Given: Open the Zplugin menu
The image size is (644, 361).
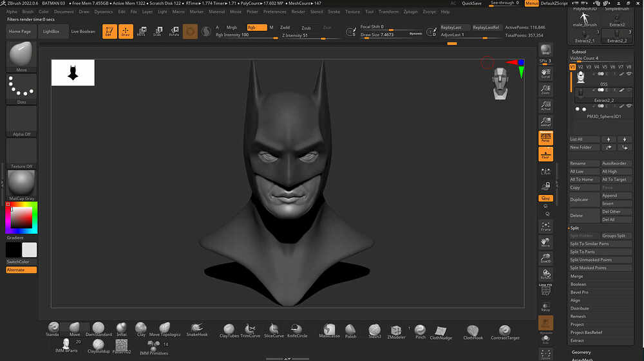Looking at the screenshot, I should point(410,12).
